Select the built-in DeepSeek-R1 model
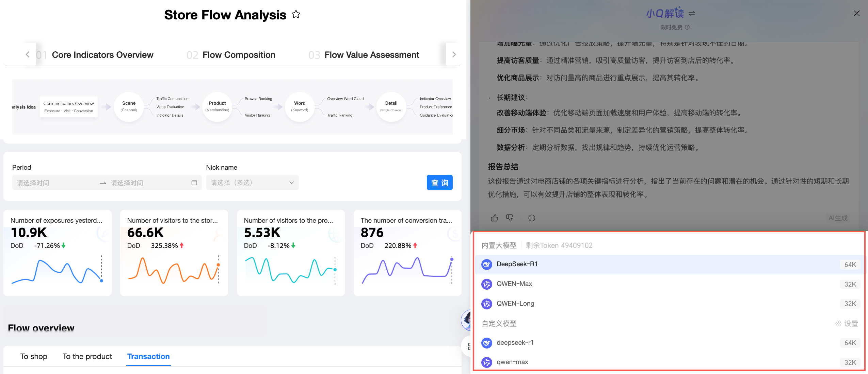Screen dimensions: 868x374 pos(517,264)
